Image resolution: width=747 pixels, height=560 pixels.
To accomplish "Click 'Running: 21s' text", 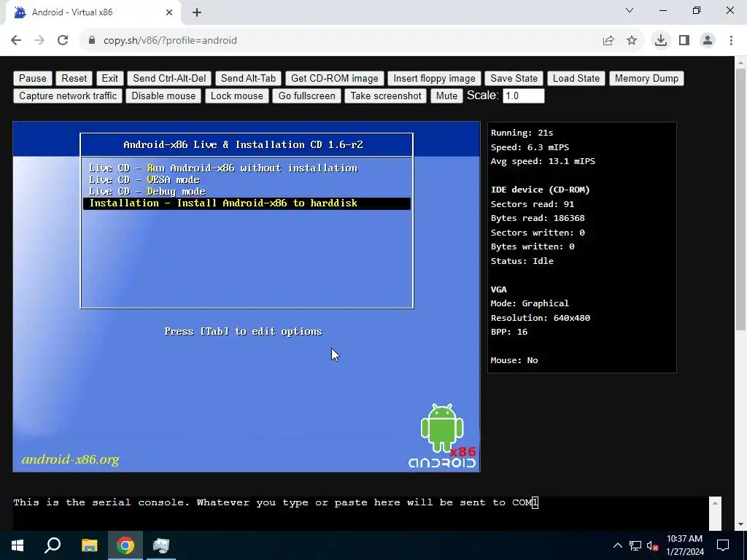I will [x=522, y=133].
